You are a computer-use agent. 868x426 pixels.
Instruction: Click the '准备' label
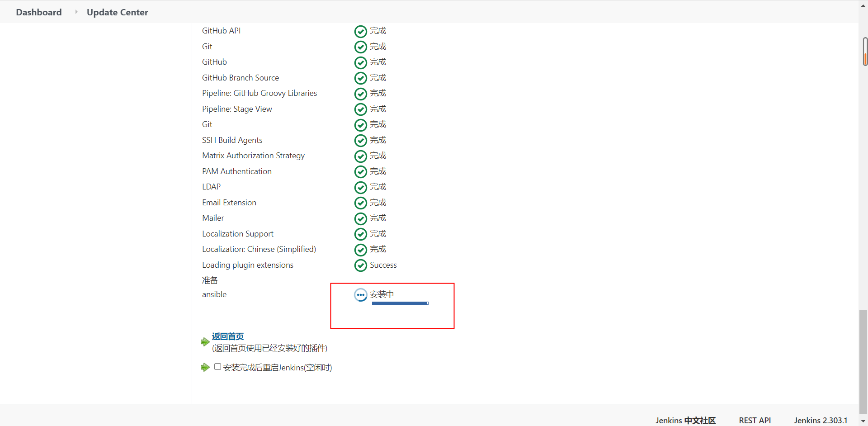tap(210, 280)
